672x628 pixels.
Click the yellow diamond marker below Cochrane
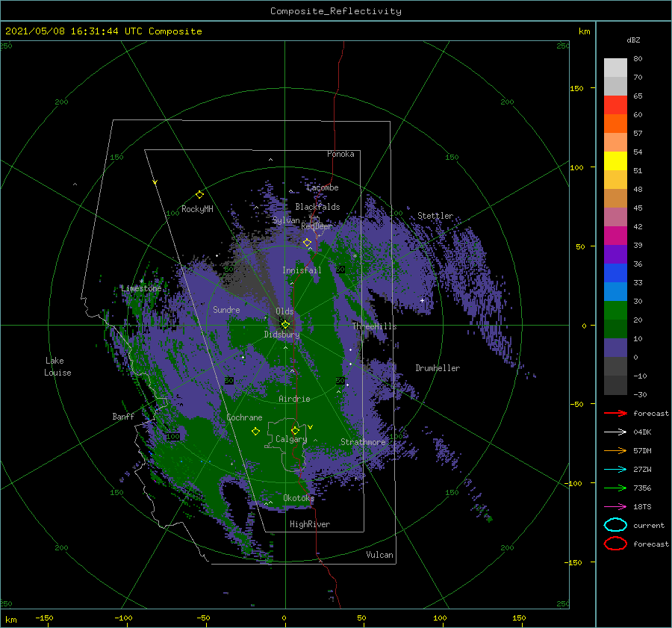[255, 432]
